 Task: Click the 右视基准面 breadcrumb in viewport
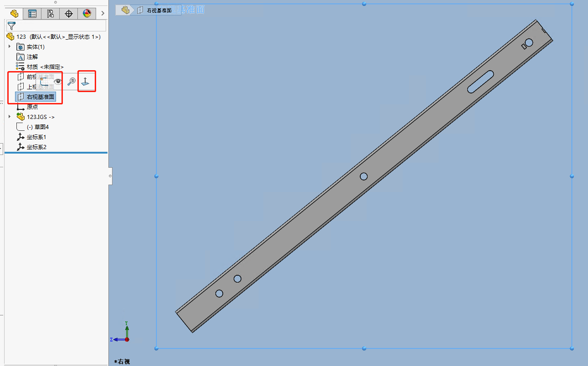point(159,10)
